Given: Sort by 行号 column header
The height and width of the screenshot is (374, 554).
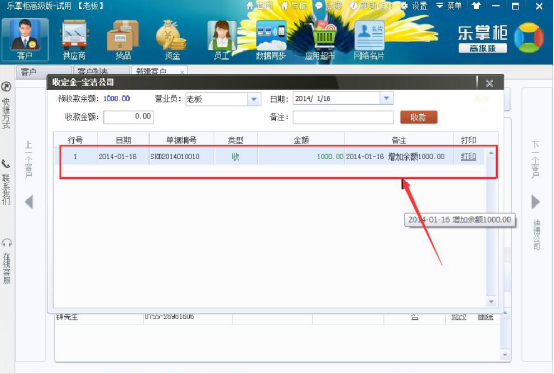Looking at the screenshot, I should (75, 140).
